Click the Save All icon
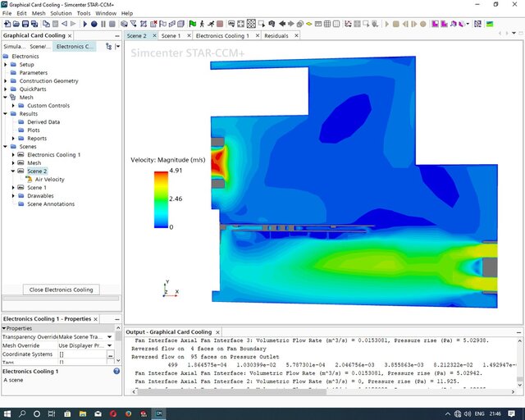The image size is (525, 420). [34, 24]
